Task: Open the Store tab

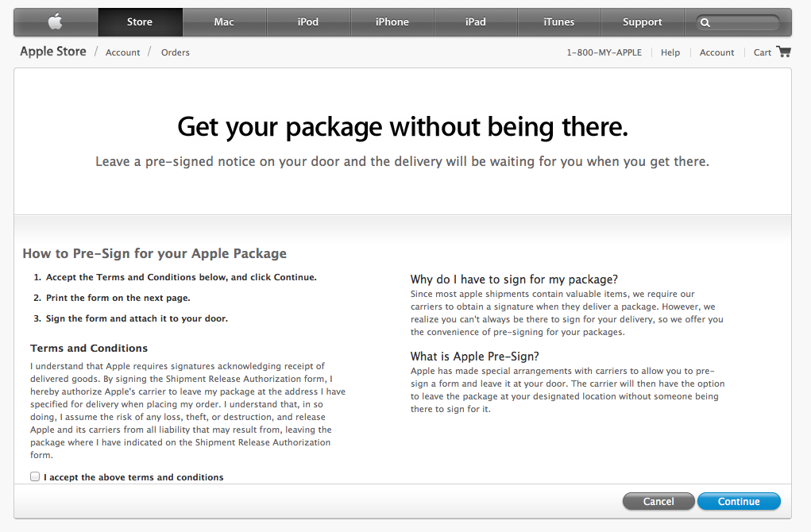Action: [x=140, y=22]
